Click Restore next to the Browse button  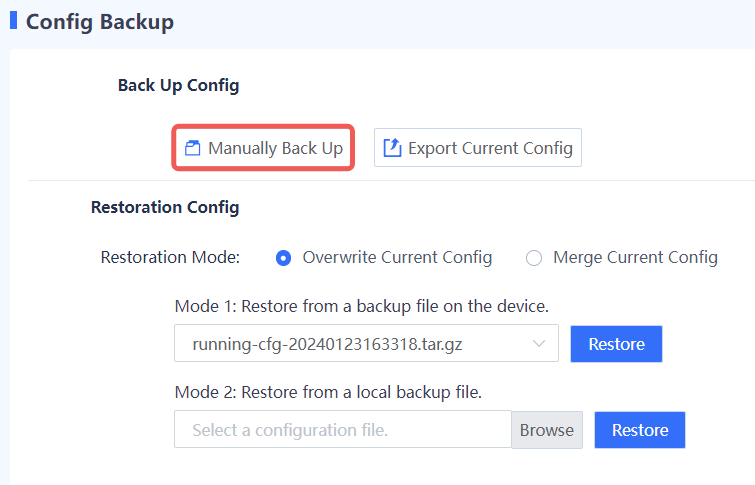pyautogui.click(x=640, y=430)
